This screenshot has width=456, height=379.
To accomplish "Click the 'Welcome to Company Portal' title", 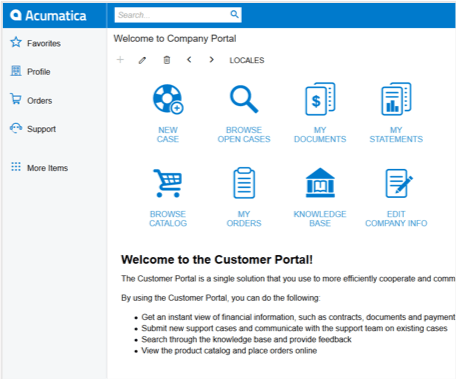I will [x=175, y=39].
